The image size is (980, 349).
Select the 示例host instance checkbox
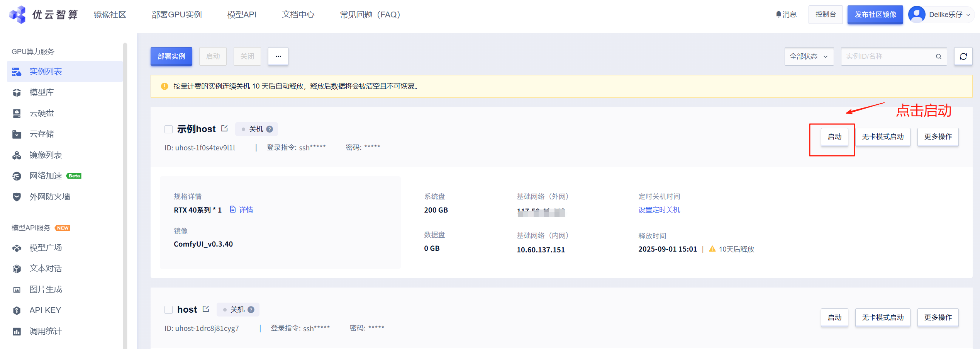[168, 129]
